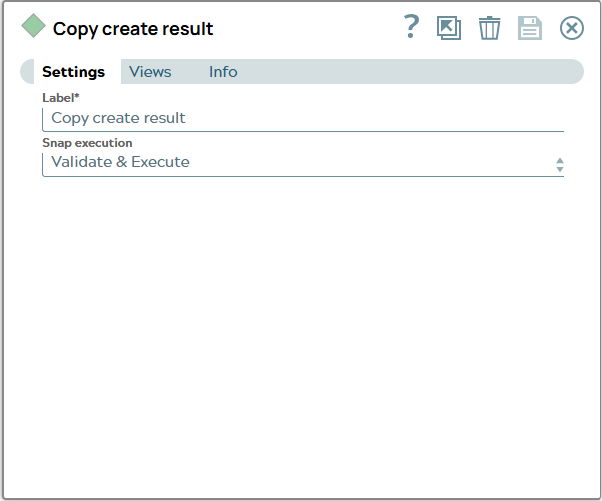This screenshot has height=501, width=602.
Task: Open the help question mark icon
Action: (x=412, y=26)
